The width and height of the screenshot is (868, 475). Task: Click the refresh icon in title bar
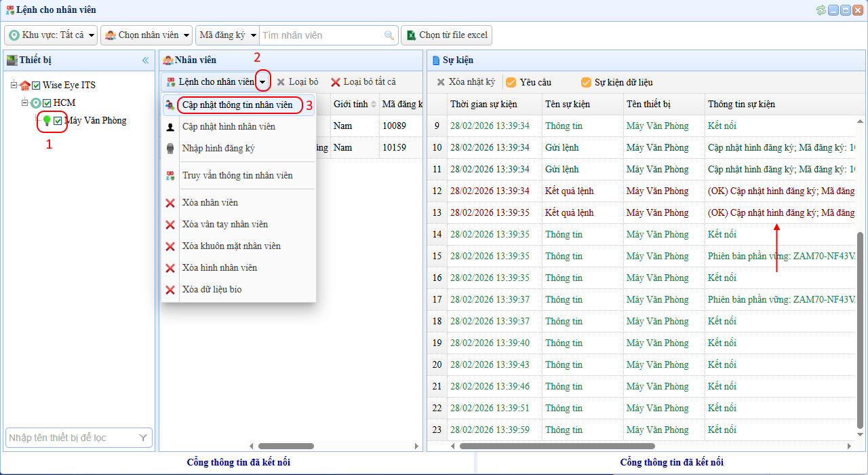click(x=821, y=10)
